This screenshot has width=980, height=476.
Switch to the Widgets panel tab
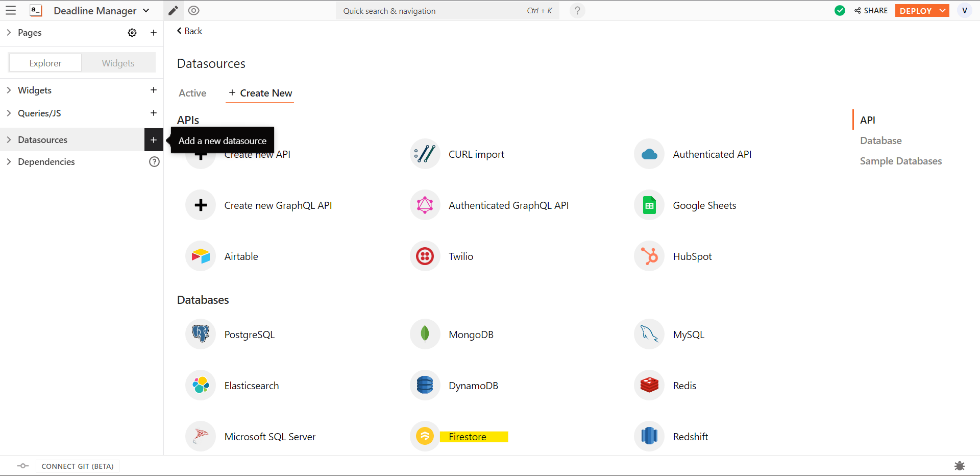coord(118,63)
